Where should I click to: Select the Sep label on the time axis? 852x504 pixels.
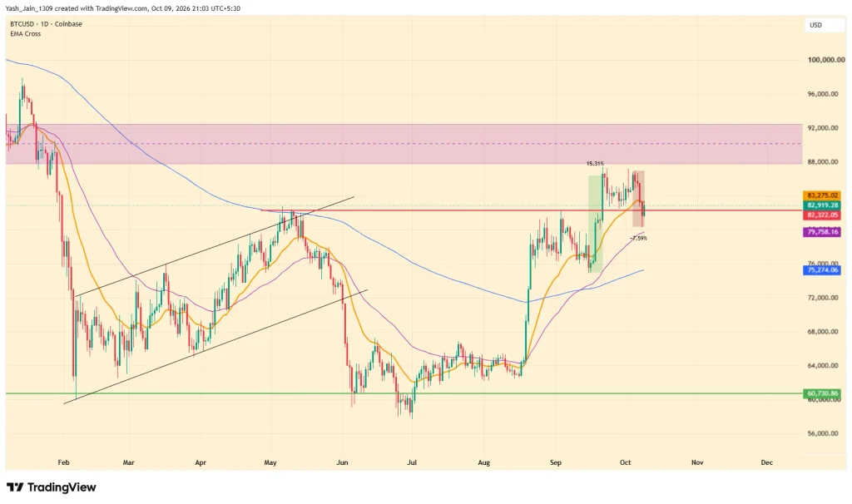pyautogui.click(x=555, y=462)
